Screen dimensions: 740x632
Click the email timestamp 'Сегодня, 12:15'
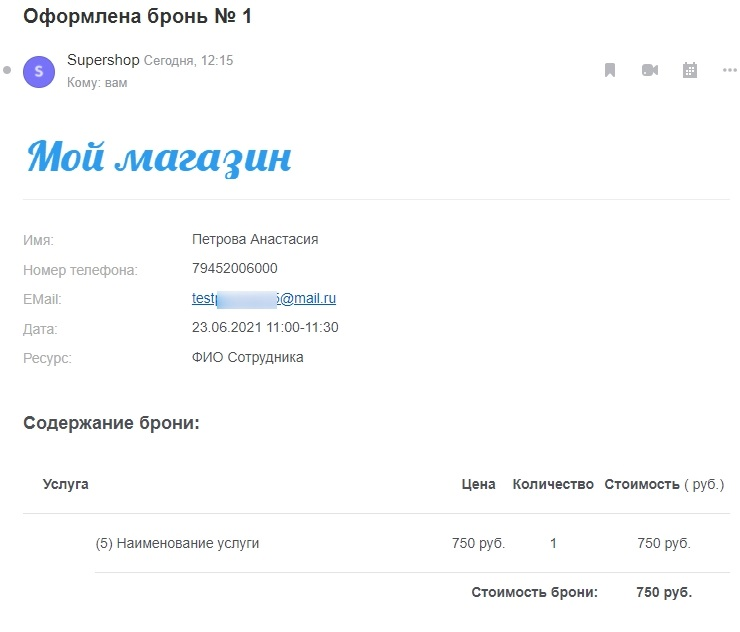[188, 61]
